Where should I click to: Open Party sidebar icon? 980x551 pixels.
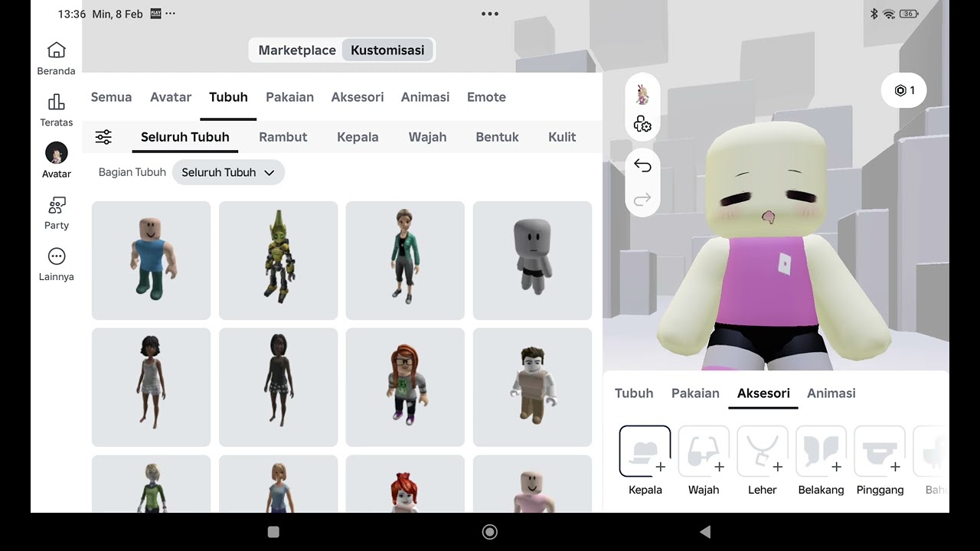tap(56, 205)
